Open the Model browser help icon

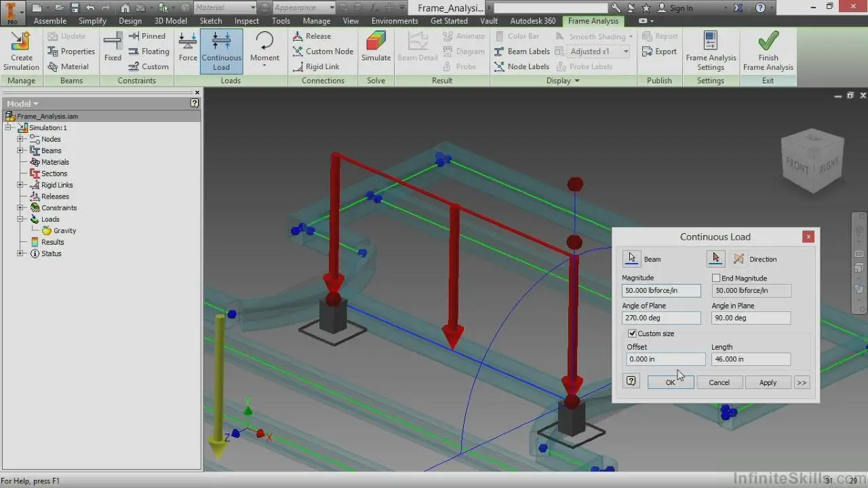click(x=195, y=104)
